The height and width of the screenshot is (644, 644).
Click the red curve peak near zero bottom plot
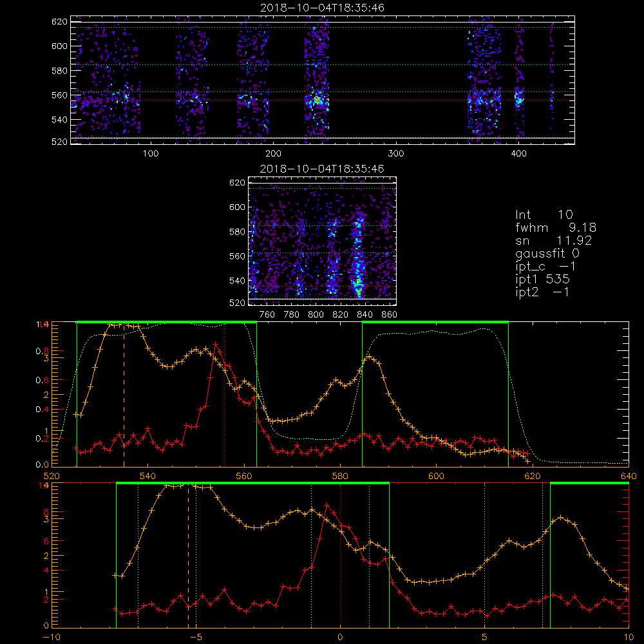coord(327,504)
